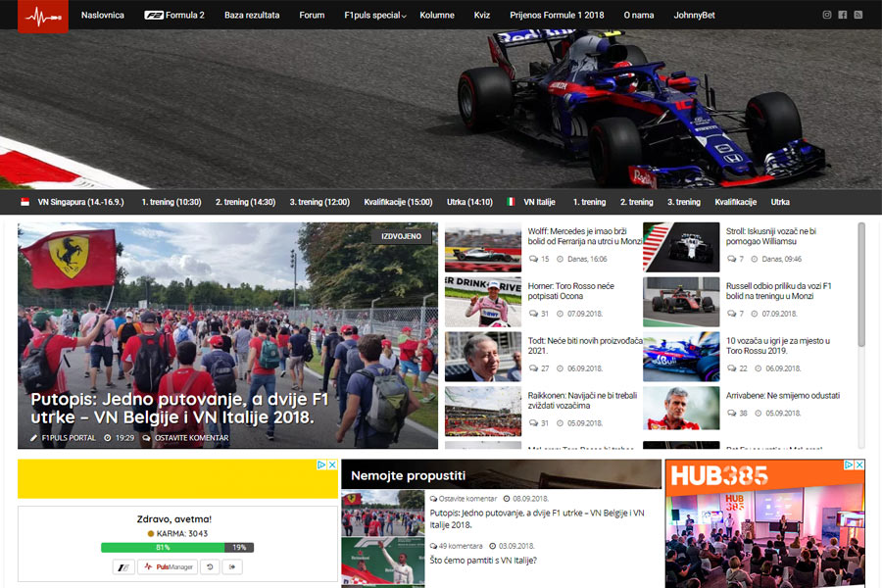Image resolution: width=882 pixels, height=588 pixels.
Task: Click the history arrow icon in user panel
Action: click(x=210, y=567)
